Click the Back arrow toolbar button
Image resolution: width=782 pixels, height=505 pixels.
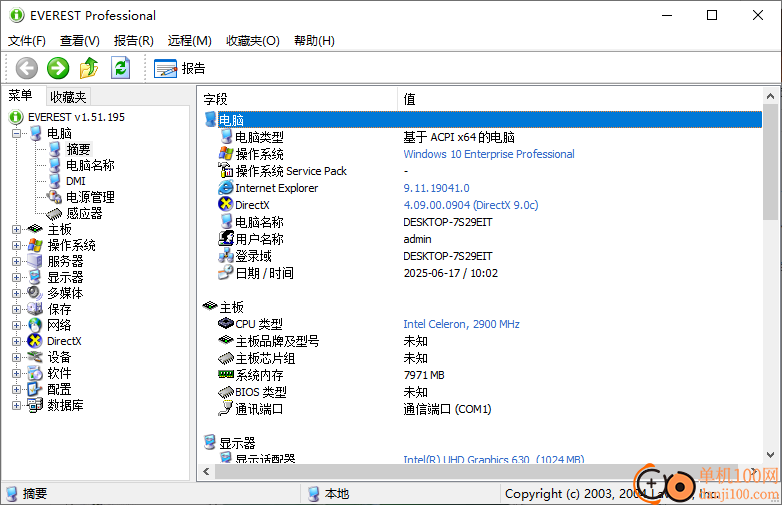point(26,68)
